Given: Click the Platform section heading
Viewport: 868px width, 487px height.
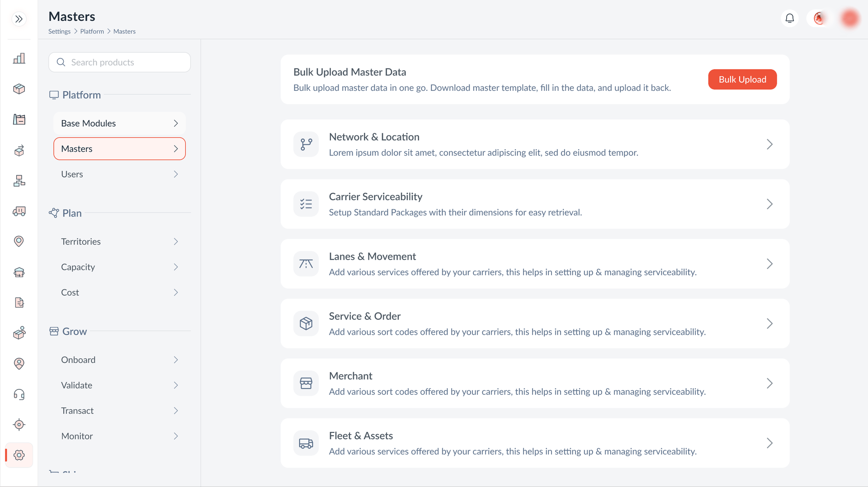Looking at the screenshot, I should point(81,95).
